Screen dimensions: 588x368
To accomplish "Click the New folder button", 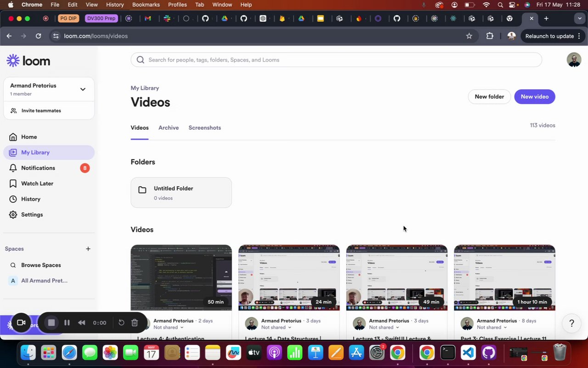I will point(489,97).
